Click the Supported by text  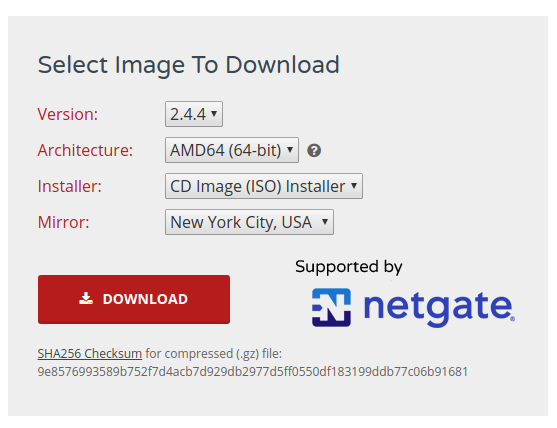[349, 267]
